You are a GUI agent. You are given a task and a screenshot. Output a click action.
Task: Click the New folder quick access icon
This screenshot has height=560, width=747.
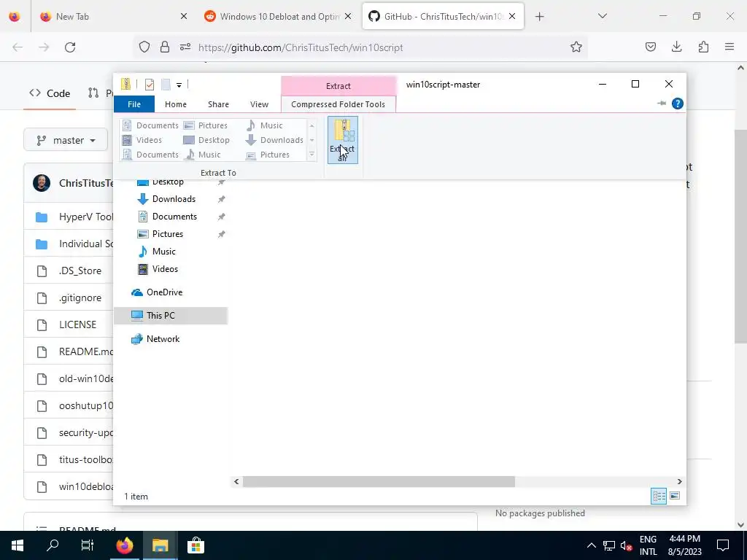tap(166, 85)
